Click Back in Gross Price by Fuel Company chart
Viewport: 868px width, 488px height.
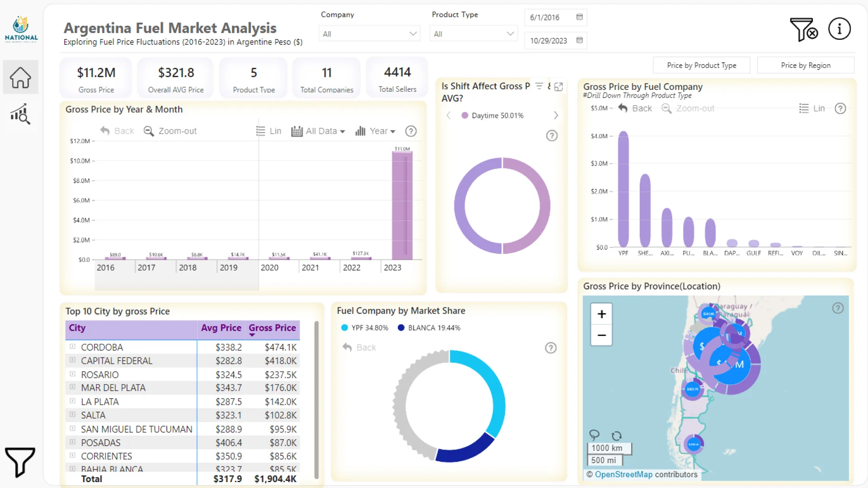(x=635, y=108)
